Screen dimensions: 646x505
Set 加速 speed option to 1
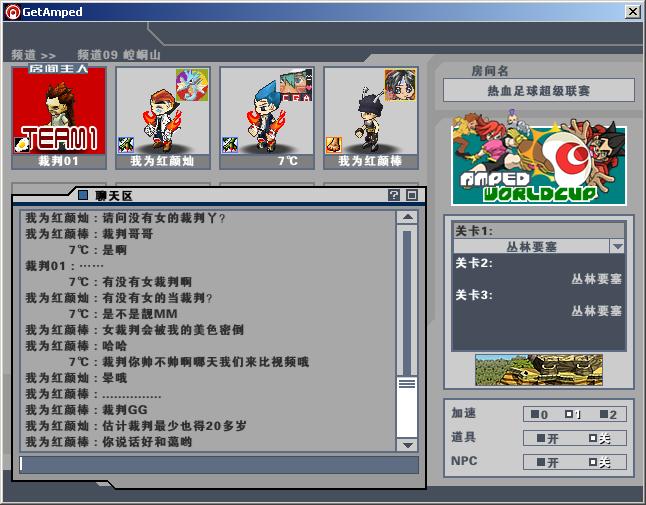tap(572, 414)
